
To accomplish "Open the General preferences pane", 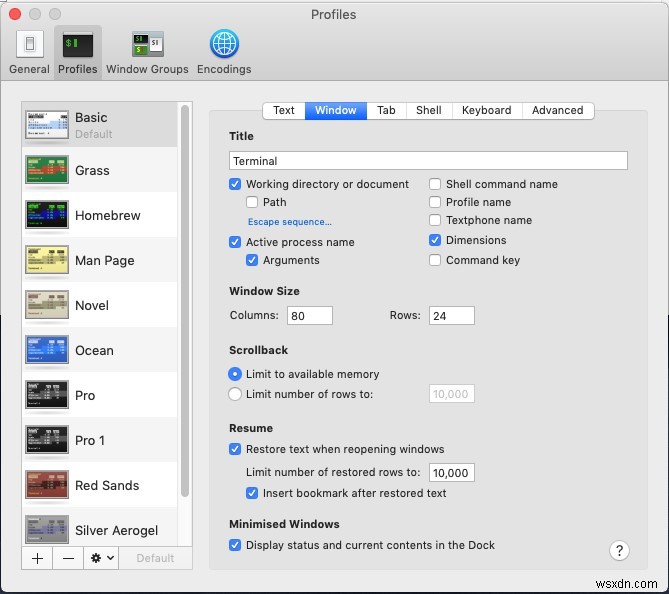I will click(x=29, y=52).
